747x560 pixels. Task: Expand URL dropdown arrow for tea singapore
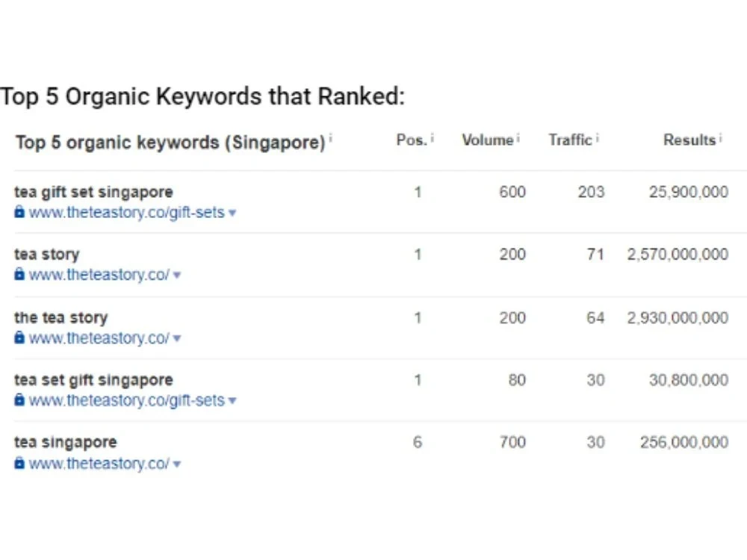(177, 464)
